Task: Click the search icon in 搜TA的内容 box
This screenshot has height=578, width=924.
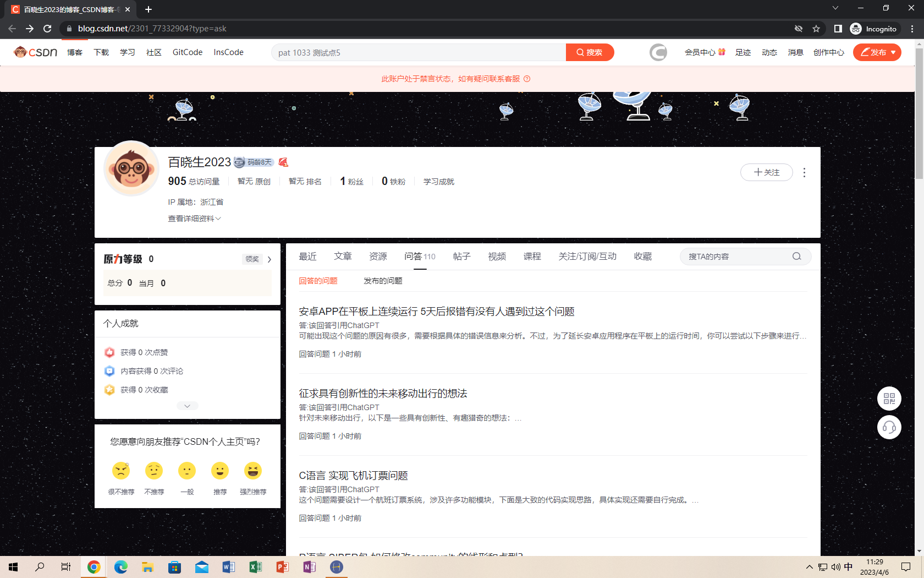Action: (796, 257)
